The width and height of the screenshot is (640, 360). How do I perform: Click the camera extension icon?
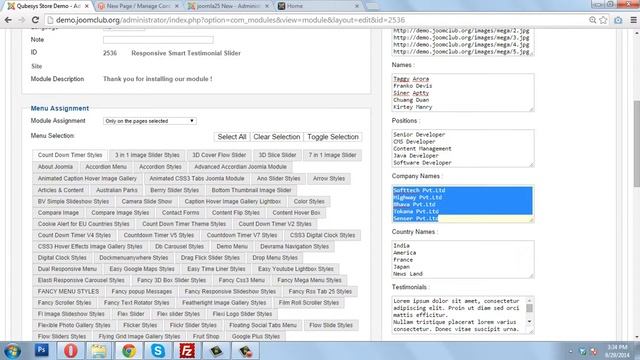pos(618,20)
